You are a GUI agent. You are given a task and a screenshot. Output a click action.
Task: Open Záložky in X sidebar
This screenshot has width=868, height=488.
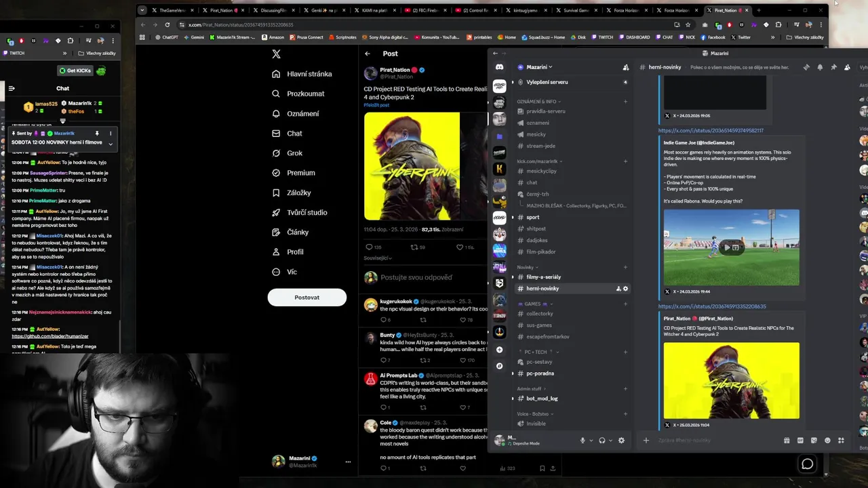(291, 192)
